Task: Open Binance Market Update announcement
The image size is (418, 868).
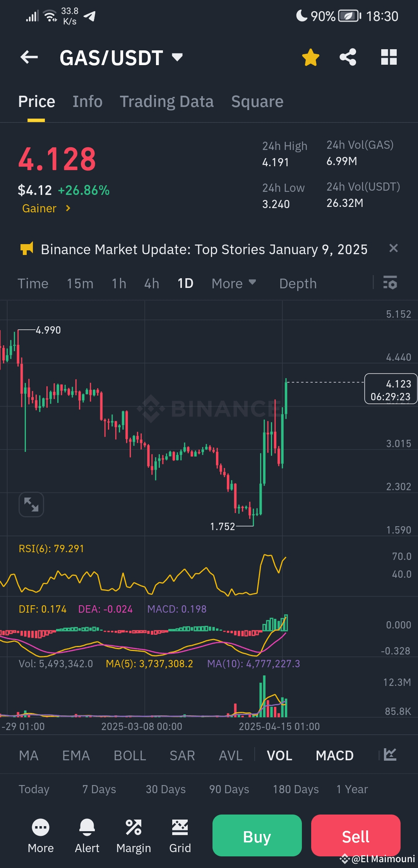Action: point(204,250)
